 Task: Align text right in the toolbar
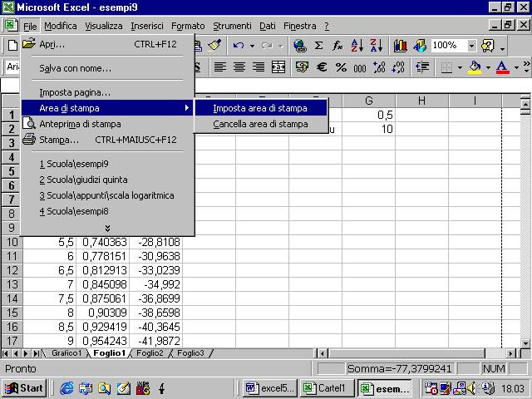point(259,66)
